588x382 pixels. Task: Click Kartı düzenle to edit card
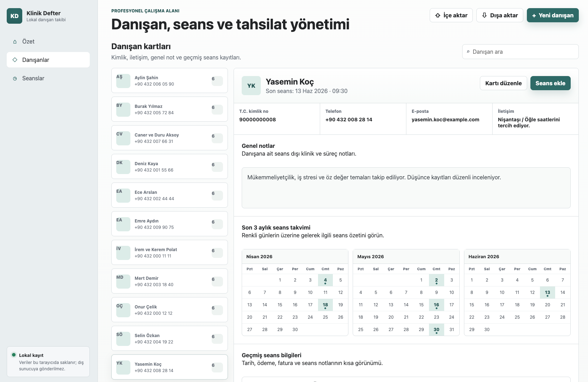504,83
